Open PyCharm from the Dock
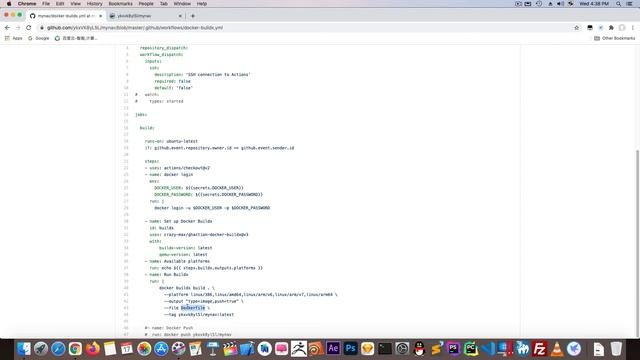Image resolution: width=640 pixels, height=360 pixels. tap(470, 349)
